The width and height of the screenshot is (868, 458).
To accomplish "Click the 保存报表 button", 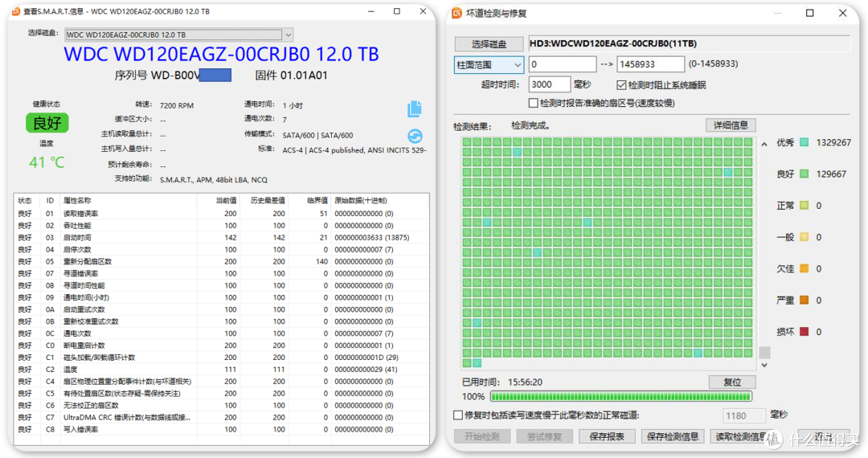I will point(607,436).
